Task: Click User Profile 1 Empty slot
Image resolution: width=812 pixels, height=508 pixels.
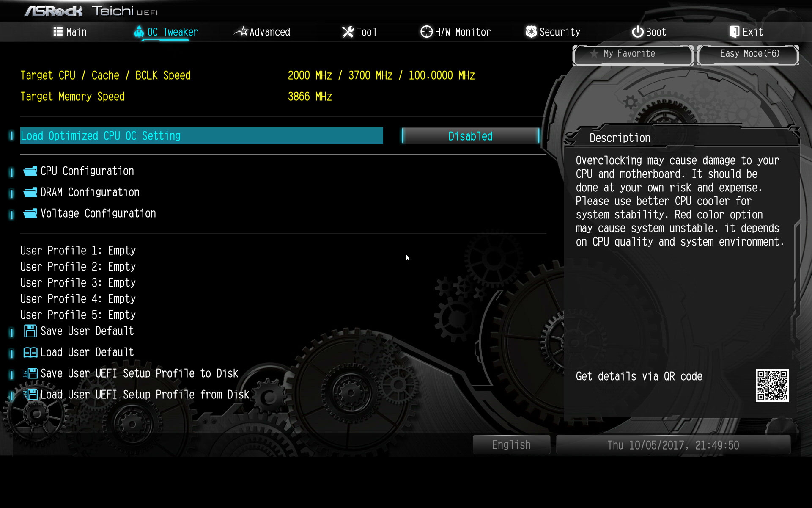Action: 78,251
